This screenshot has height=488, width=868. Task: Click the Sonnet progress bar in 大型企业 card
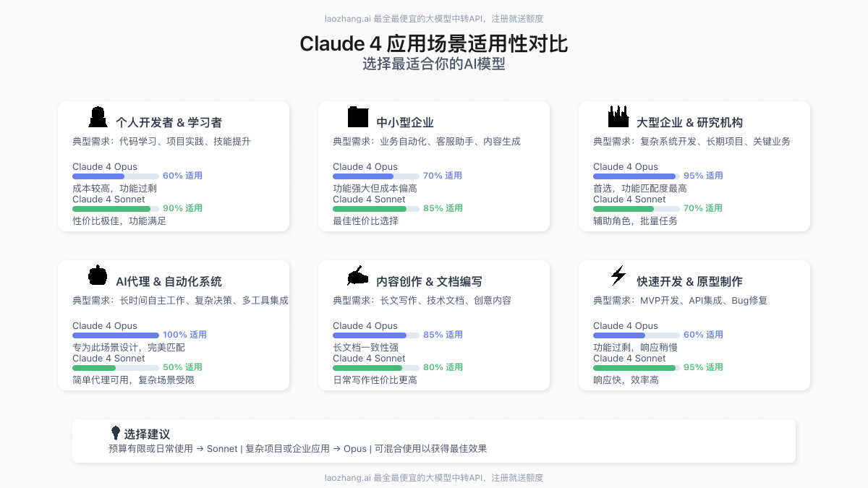point(637,209)
